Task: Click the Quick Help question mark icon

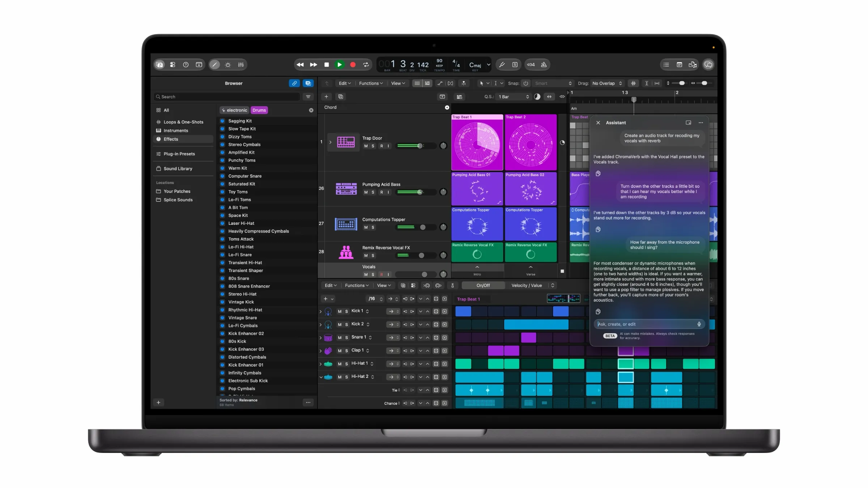Action: (x=186, y=65)
